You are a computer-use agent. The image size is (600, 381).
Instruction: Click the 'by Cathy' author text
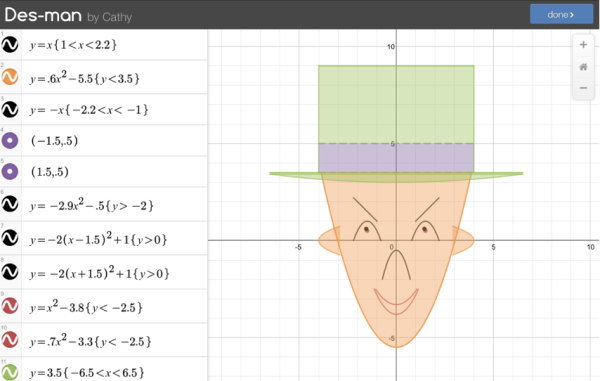[109, 17]
